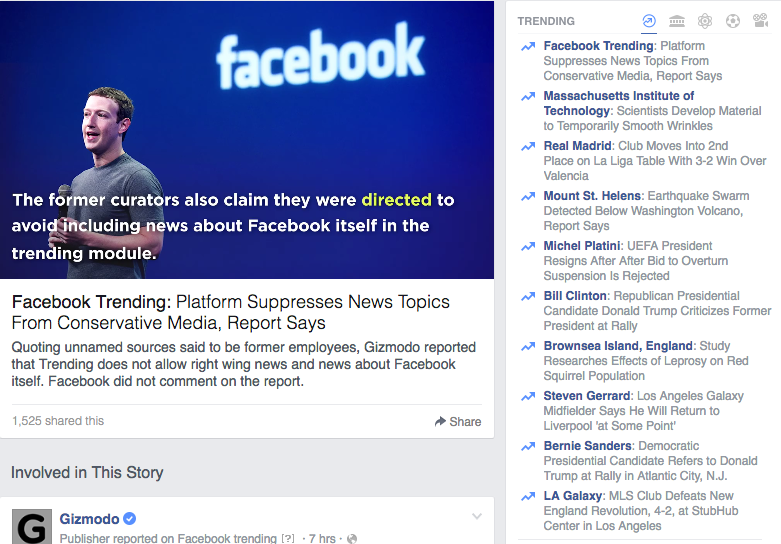Open the Mount St. Helens trending topic

592,196
